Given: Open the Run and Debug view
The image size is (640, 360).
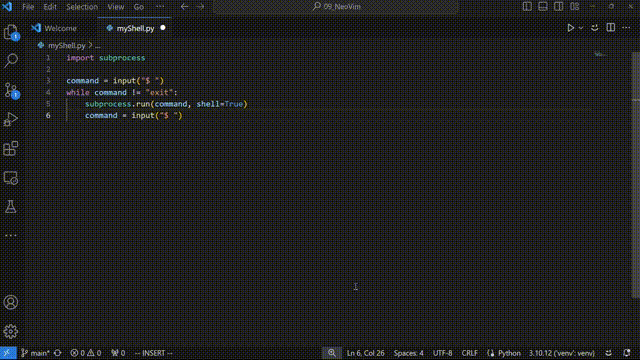Looking at the screenshot, I should point(11,120).
